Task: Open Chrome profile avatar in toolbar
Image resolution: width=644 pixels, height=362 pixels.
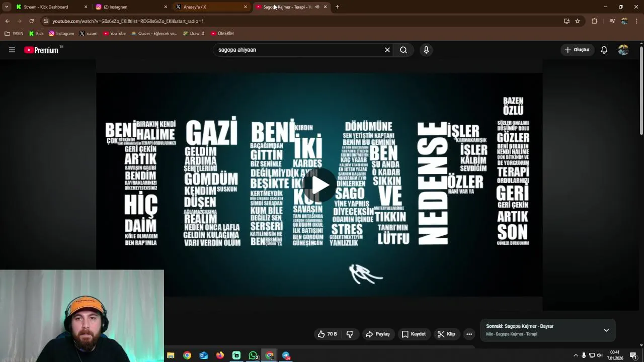Action: tap(624, 21)
